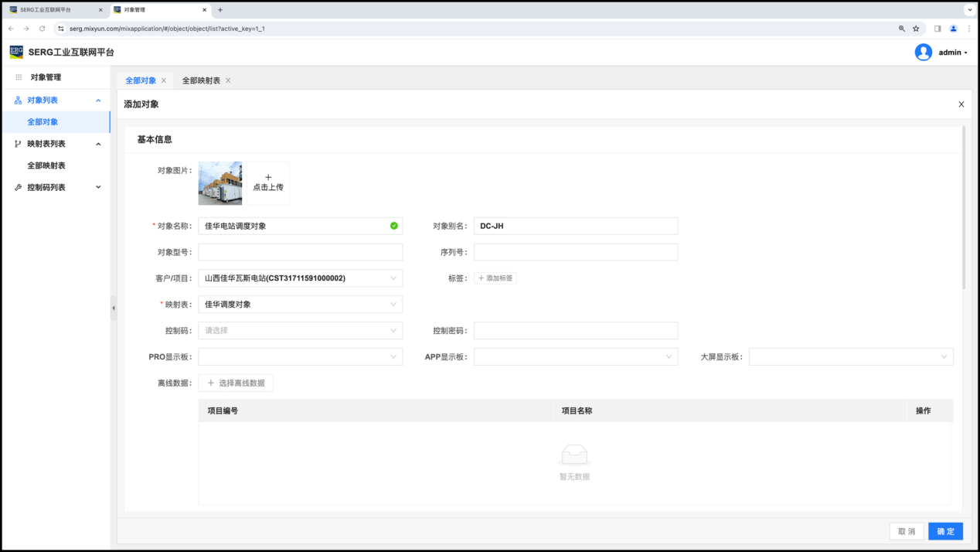
Task: Select 全部映射表 in the sidebar
Action: coord(46,165)
